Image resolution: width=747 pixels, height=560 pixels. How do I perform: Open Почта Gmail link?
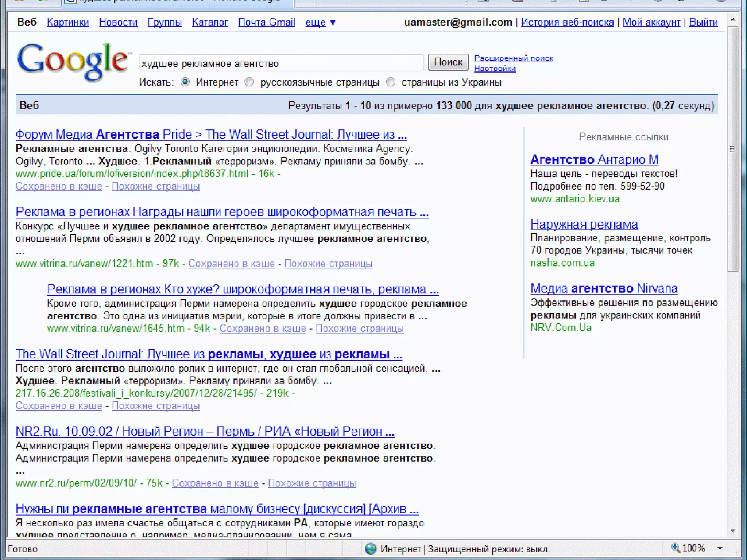[266, 22]
